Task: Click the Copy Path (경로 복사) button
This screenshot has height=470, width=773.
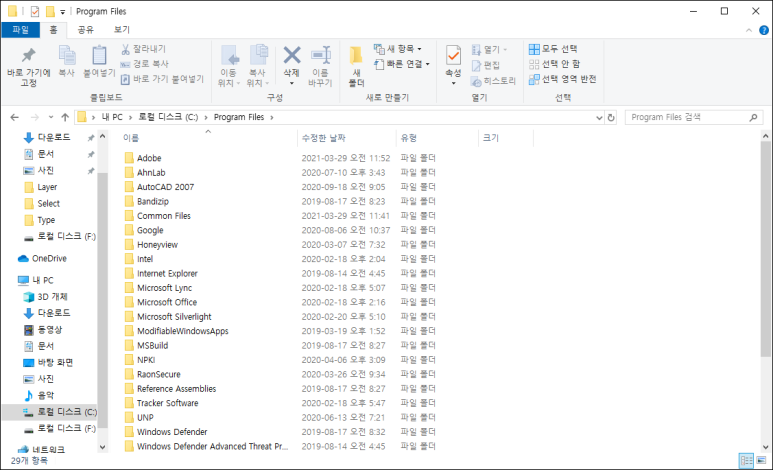Action: tap(144, 64)
